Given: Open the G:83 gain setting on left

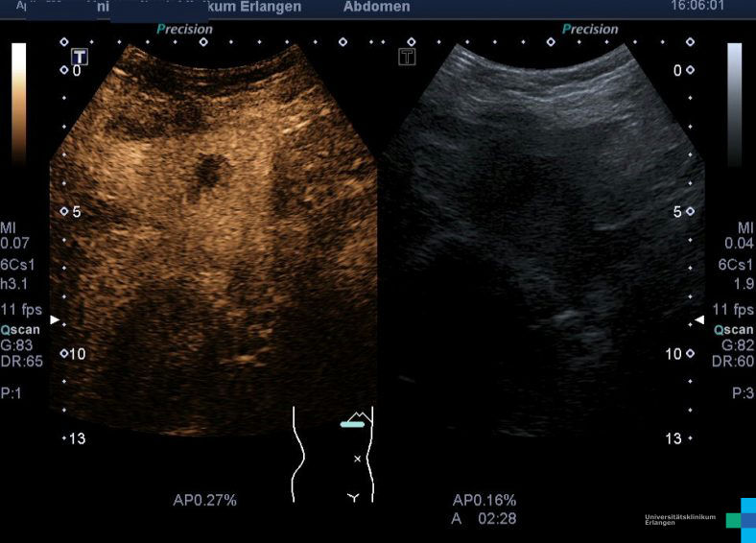Looking at the screenshot, I should click(17, 344).
